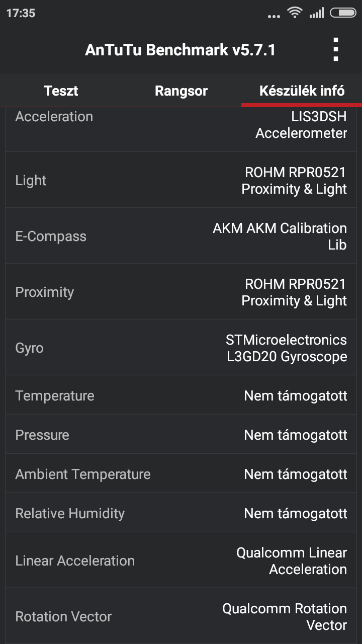Tap the Wi-Fi status icon
Viewport: 362px width, 644px height.
295,13
